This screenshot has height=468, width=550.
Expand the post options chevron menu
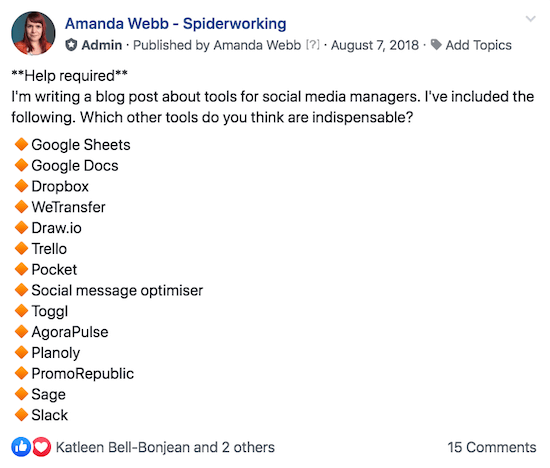click(x=530, y=19)
